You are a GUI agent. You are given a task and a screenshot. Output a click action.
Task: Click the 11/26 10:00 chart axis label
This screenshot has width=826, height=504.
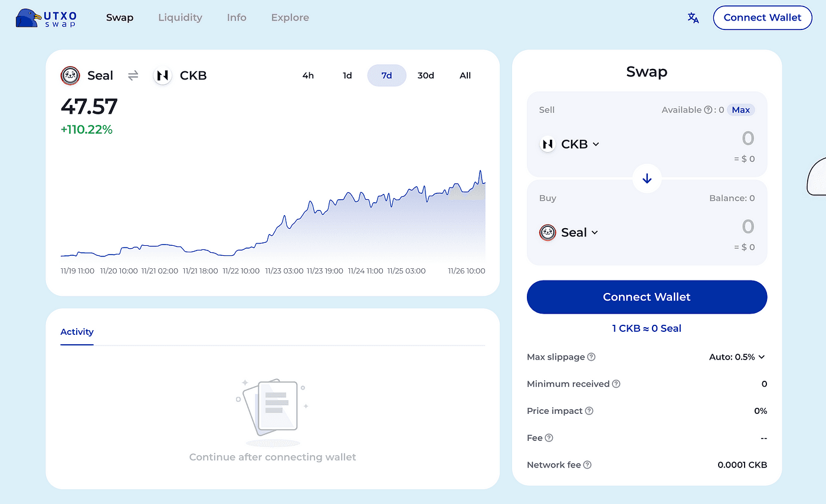click(x=467, y=271)
